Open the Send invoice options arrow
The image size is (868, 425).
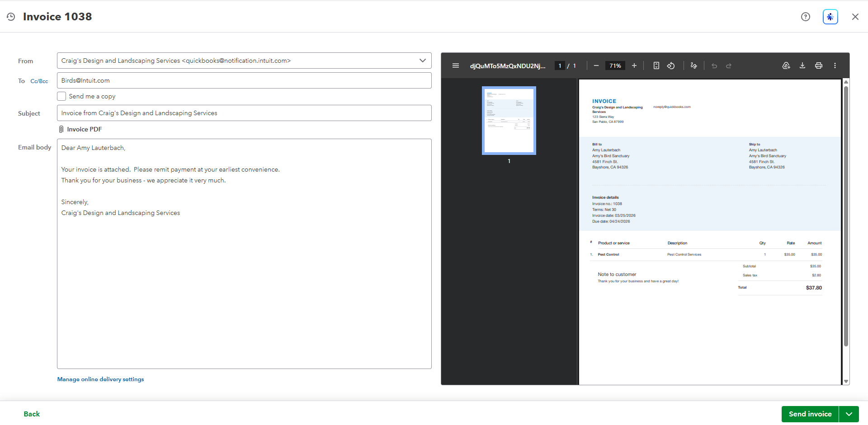coord(849,414)
